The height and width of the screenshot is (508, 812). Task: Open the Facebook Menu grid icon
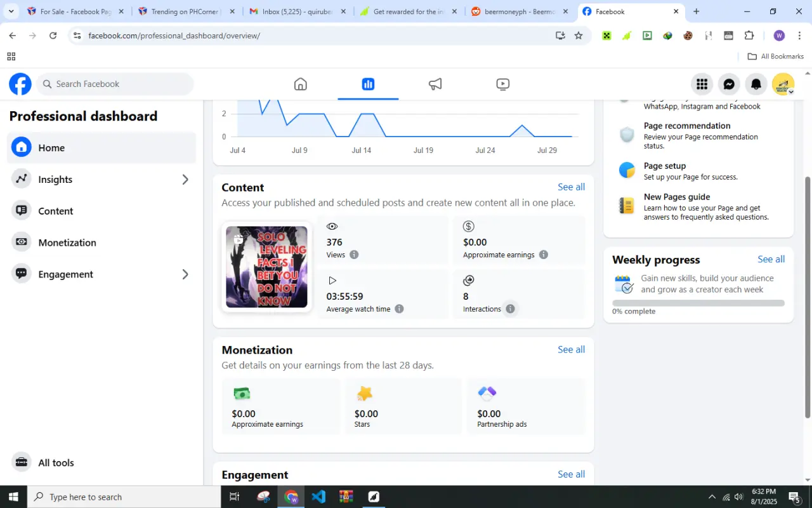[702, 84]
